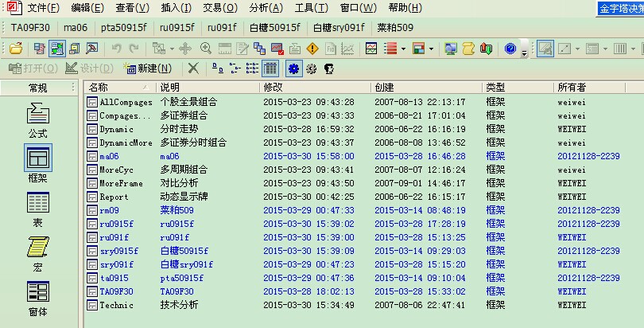The width and height of the screenshot is (644, 328).
Task: Sort by 所有者 column header
Action: click(x=589, y=87)
